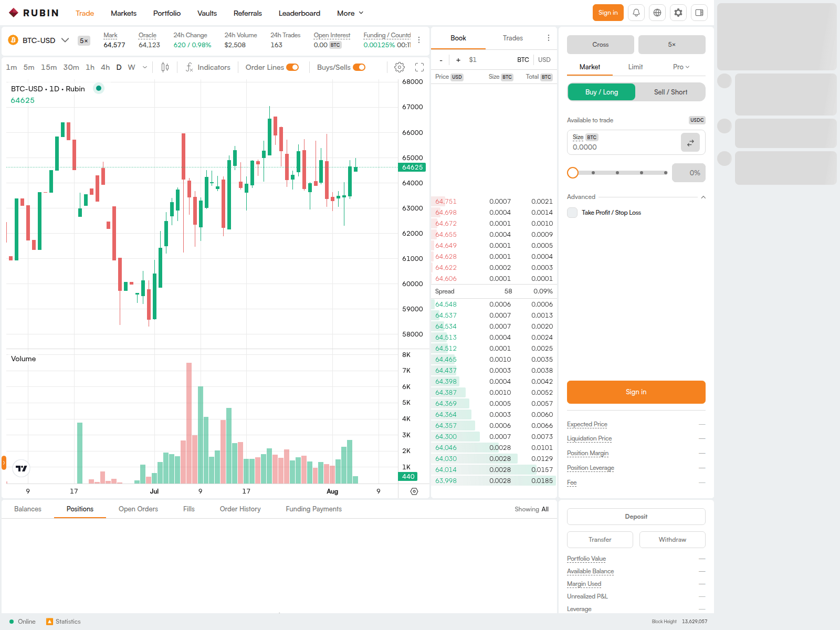840x630 pixels.
Task: Click the 0% percentage field
Action: coord(689,173)
